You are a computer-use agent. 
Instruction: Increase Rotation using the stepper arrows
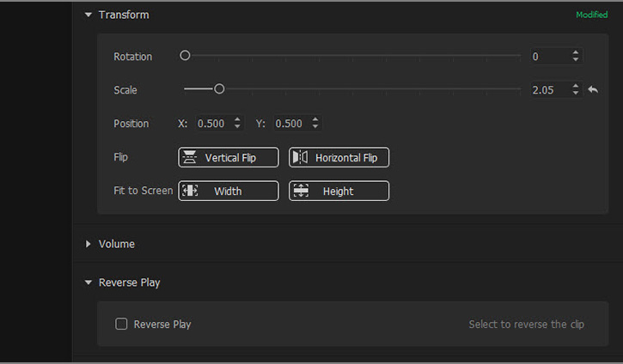click(576, 53)
